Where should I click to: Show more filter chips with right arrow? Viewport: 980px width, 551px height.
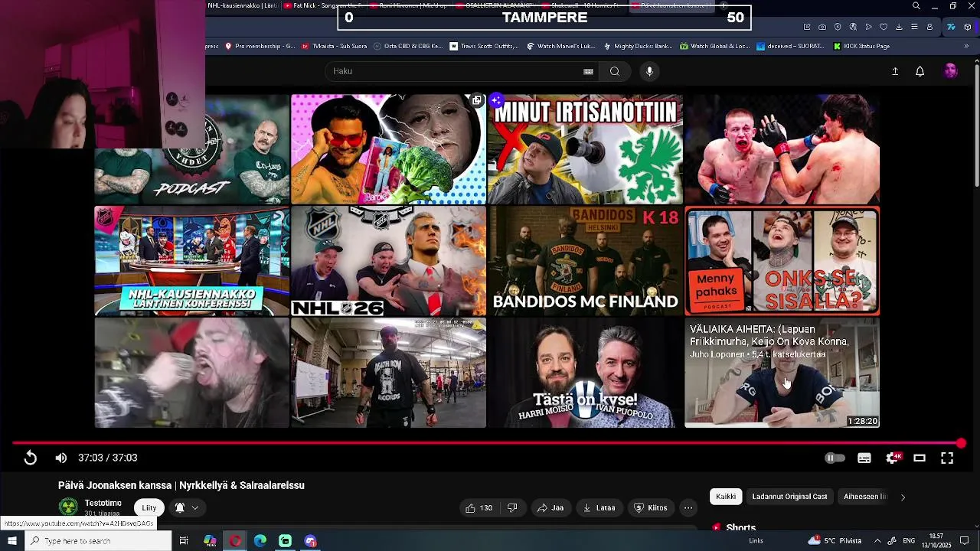point(903,497)
